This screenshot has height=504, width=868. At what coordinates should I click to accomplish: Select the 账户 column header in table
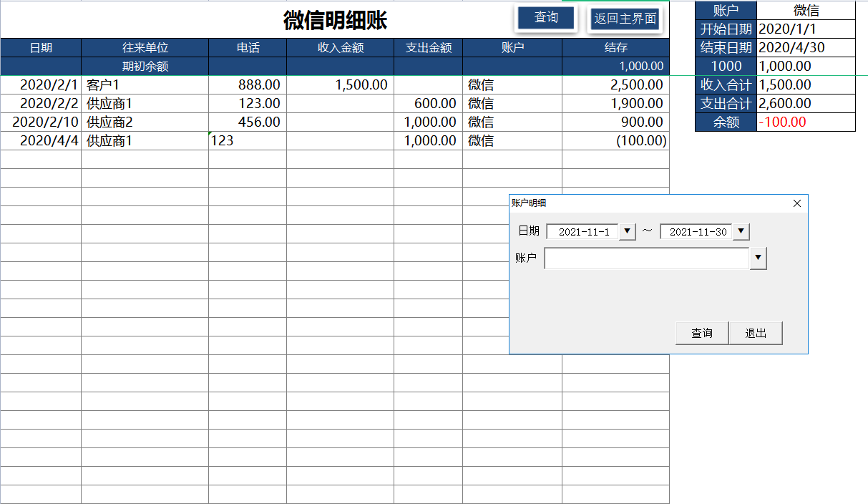tap(512, 48)
